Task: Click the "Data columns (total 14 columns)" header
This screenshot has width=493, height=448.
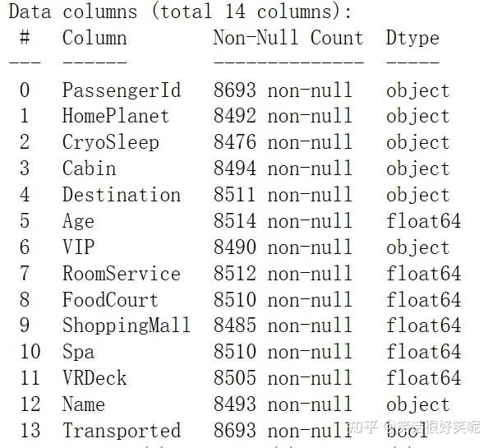Action: 180,12
